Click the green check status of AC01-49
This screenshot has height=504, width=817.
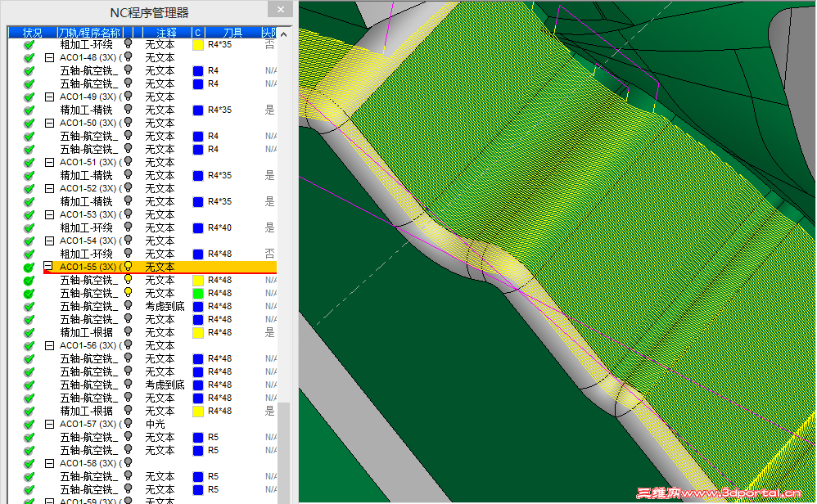click(x=29, y=97)
